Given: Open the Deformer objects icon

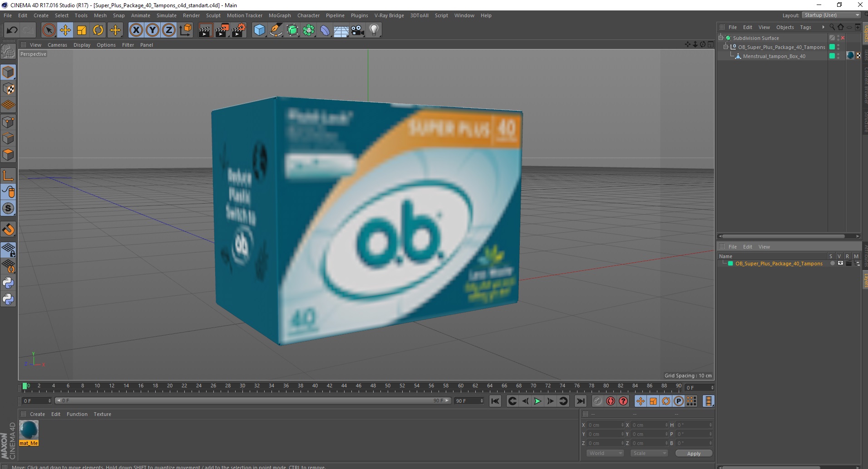Looking at the screenshot, I should 325,30.
